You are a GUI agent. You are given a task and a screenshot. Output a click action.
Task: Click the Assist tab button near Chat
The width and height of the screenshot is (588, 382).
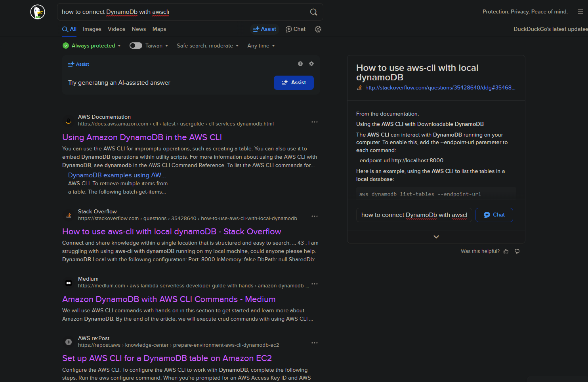pos(265,29)
